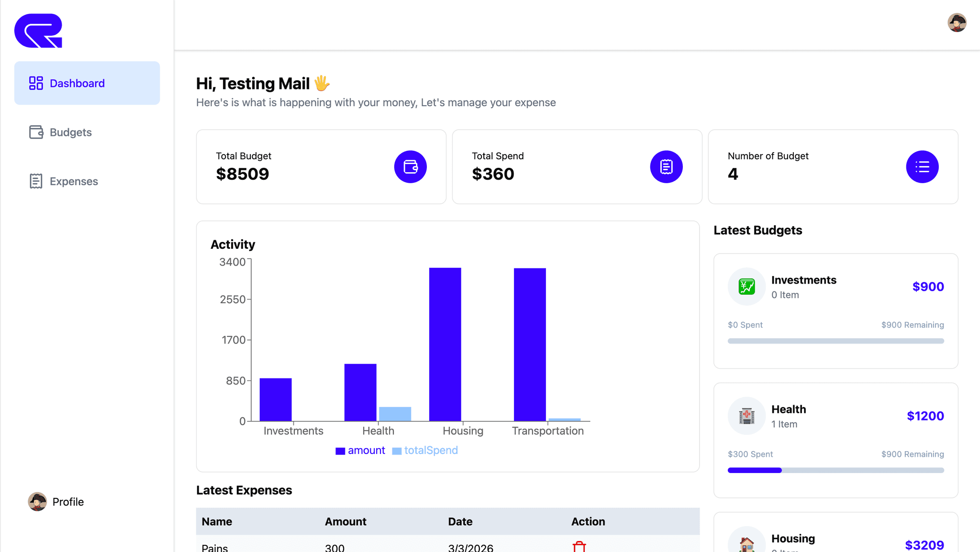Click the Number of Budget list icon

[922, 166]
